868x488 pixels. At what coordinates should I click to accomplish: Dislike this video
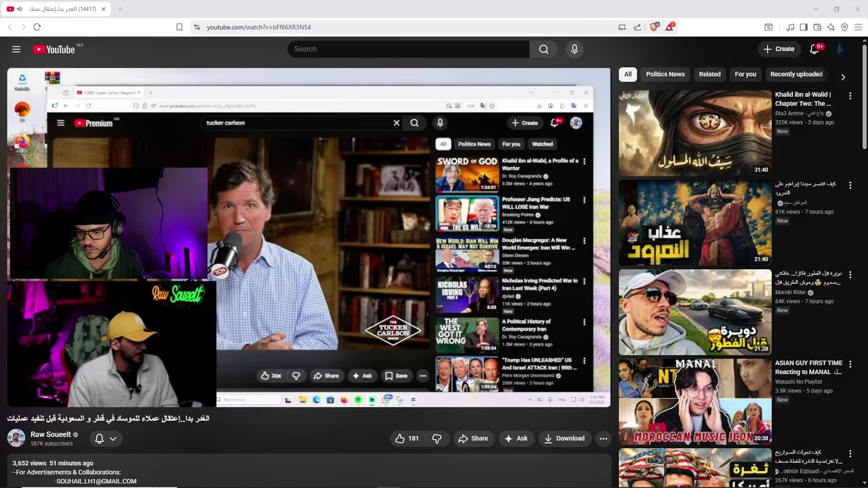[x=437, y=439]
